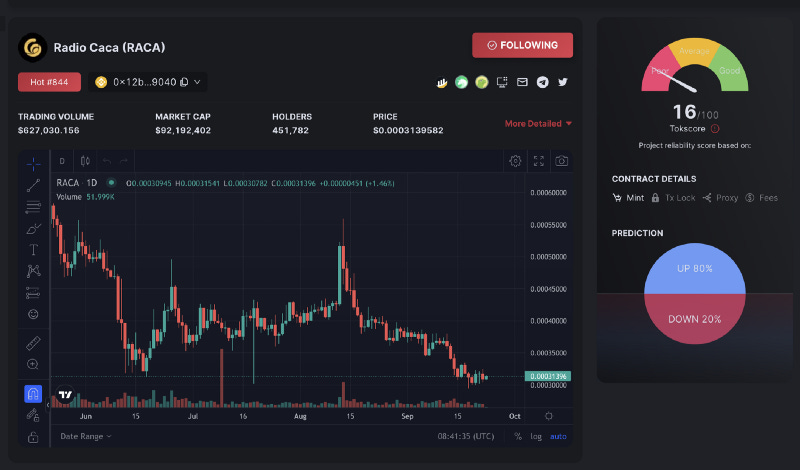This screenshot has width=800, height=470.
Task: Open chart settings gear
Action: (515, 161)
